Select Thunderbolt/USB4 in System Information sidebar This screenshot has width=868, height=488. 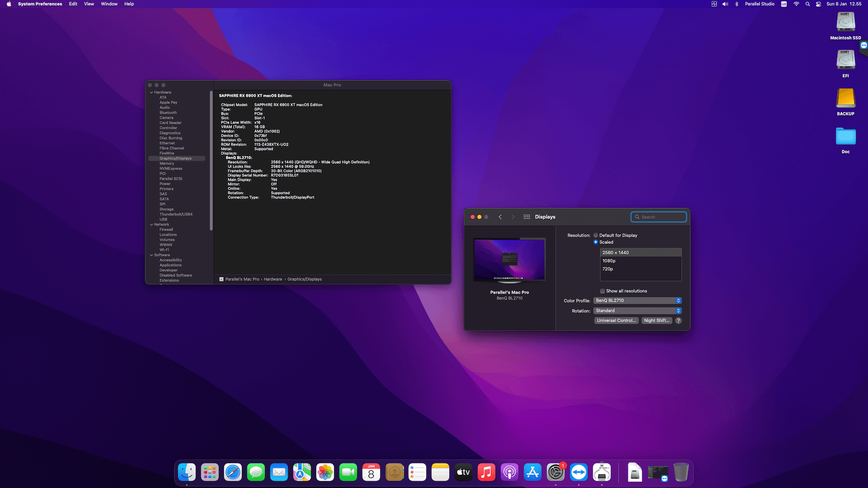176,215
